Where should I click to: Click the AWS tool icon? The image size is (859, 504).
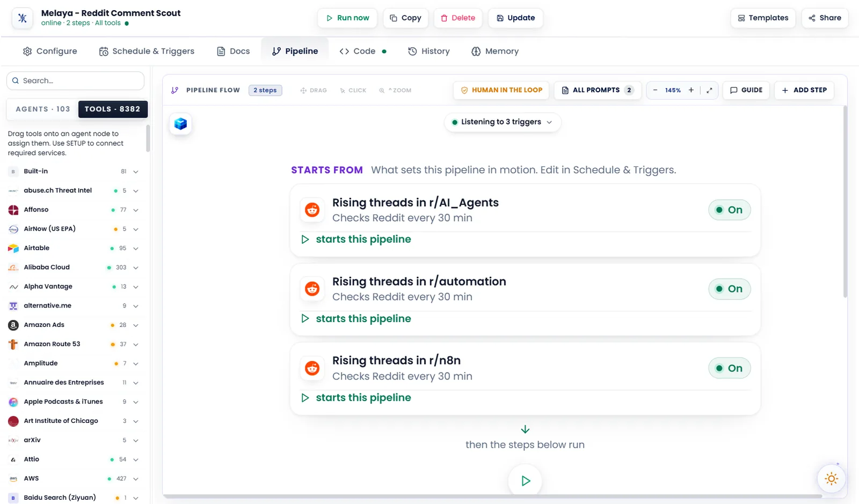[13, 479]
